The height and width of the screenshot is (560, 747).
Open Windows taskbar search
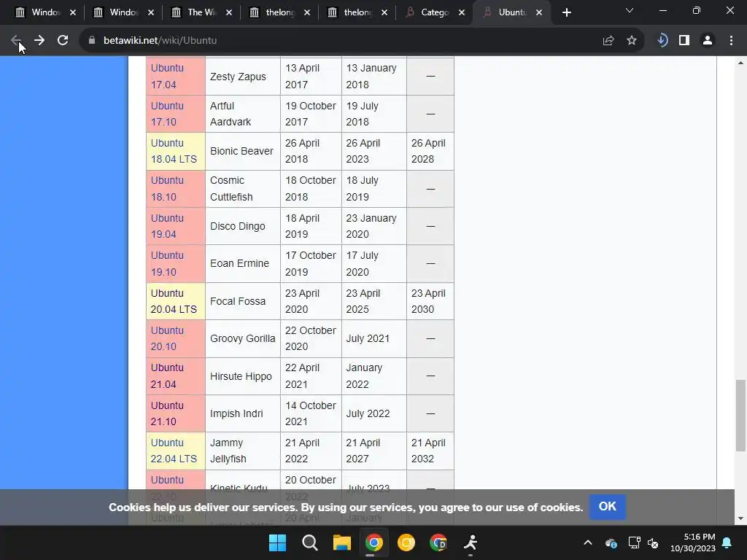coord(309,542)
